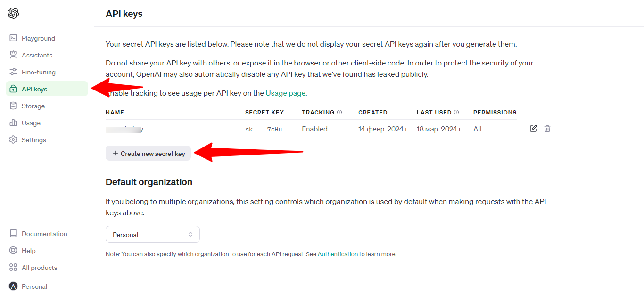Show All products menu
The height and width of the screenshot is (302, 644).
39,268
